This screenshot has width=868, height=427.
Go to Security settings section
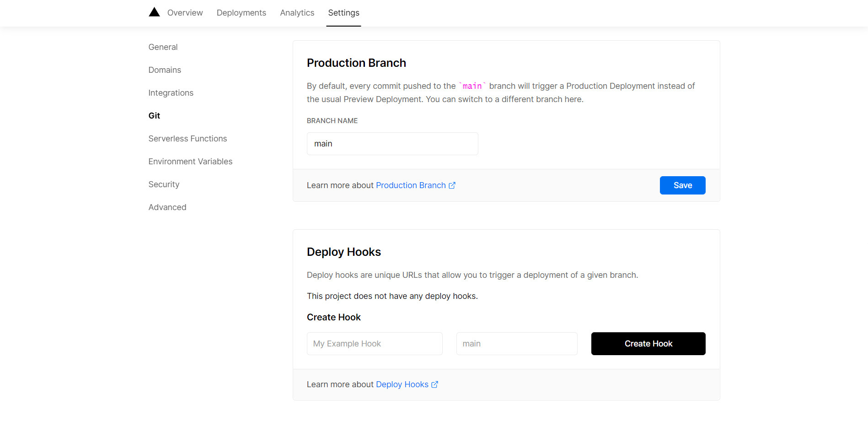click(164, 184)
